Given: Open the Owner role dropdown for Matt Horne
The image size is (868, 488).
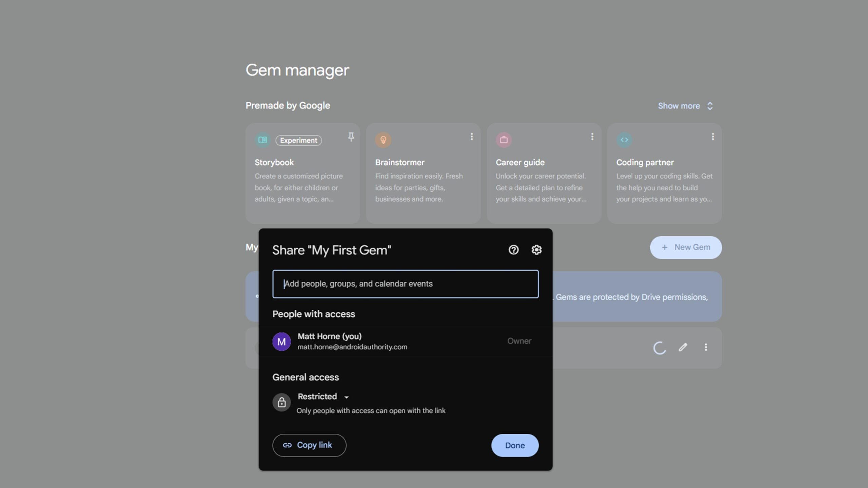Looking at the screenshot, I should [x=519, y=341].
